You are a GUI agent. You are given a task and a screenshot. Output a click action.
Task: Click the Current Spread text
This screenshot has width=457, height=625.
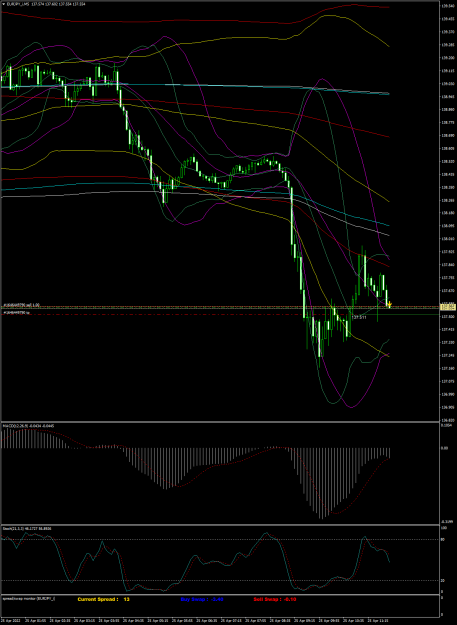[98, 599]
